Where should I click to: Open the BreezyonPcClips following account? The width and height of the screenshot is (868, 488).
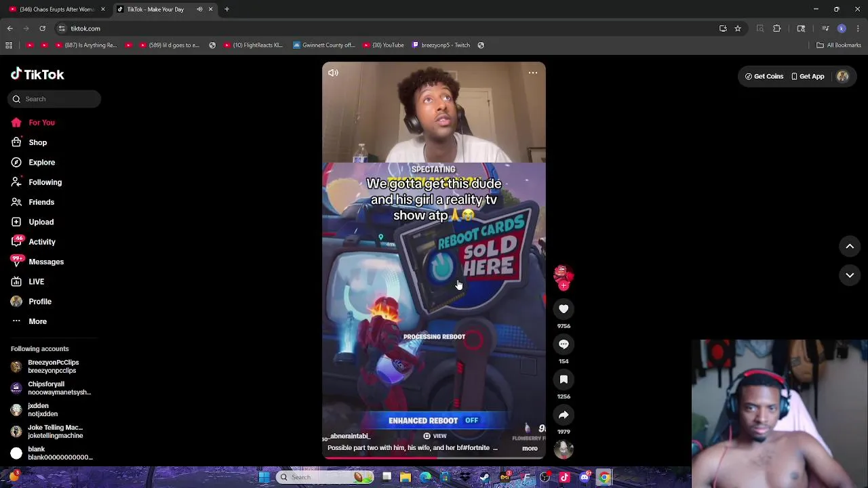point(53,367)
